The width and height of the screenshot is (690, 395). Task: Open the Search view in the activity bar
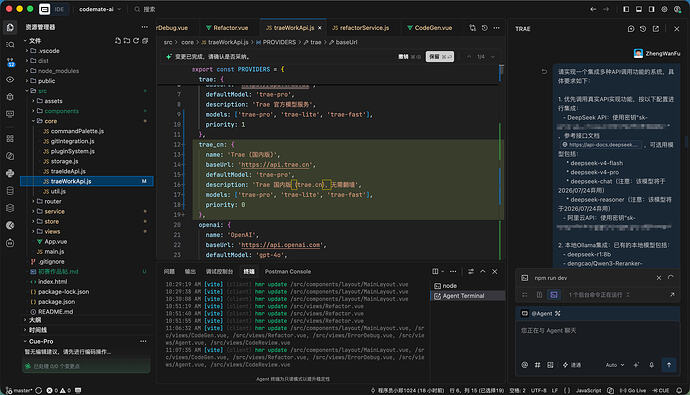coord(10,44)
